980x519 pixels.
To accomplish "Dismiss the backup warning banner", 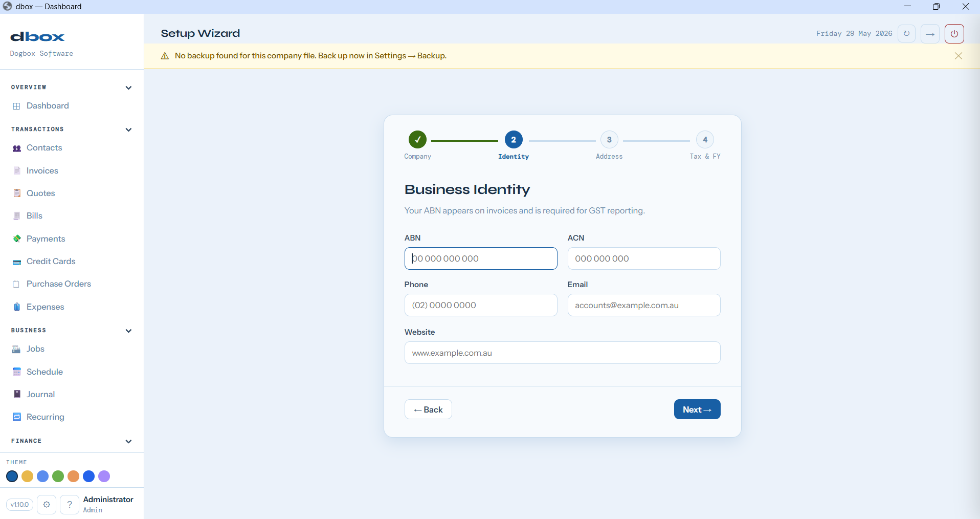I will pyautogui.click(x=959, y=56).
